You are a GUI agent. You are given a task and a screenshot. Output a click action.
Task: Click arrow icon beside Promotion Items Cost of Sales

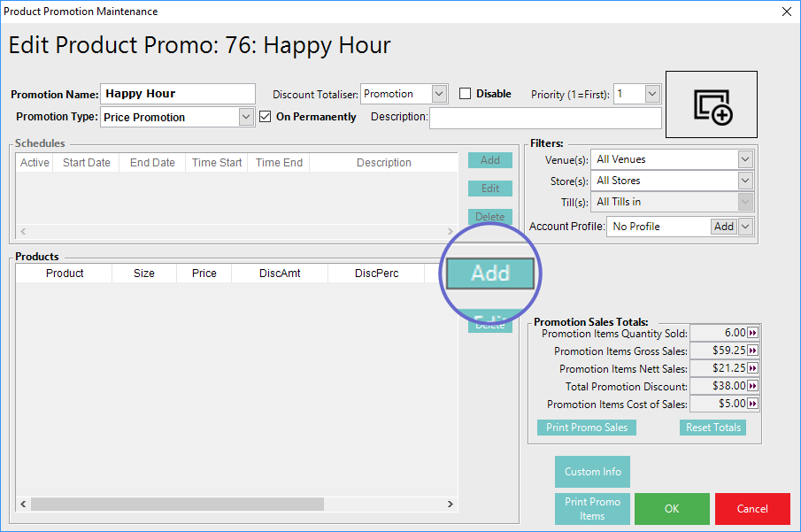753,404
